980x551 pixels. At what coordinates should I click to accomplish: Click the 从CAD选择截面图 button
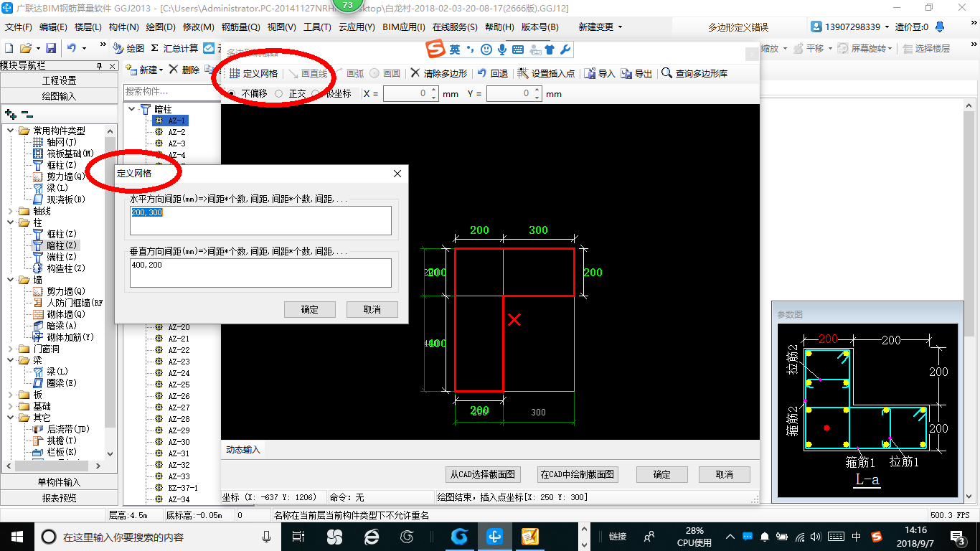(x=483, y=474)
